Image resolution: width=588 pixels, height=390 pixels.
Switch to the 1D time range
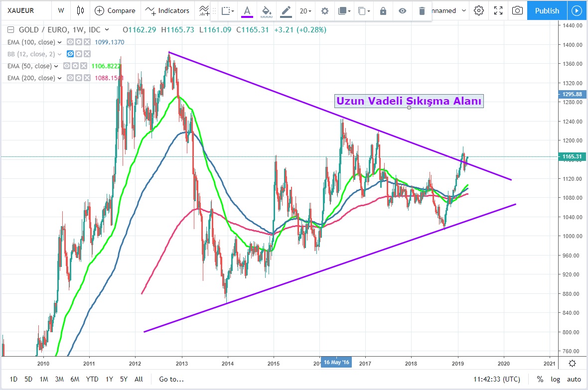(13, 379)
